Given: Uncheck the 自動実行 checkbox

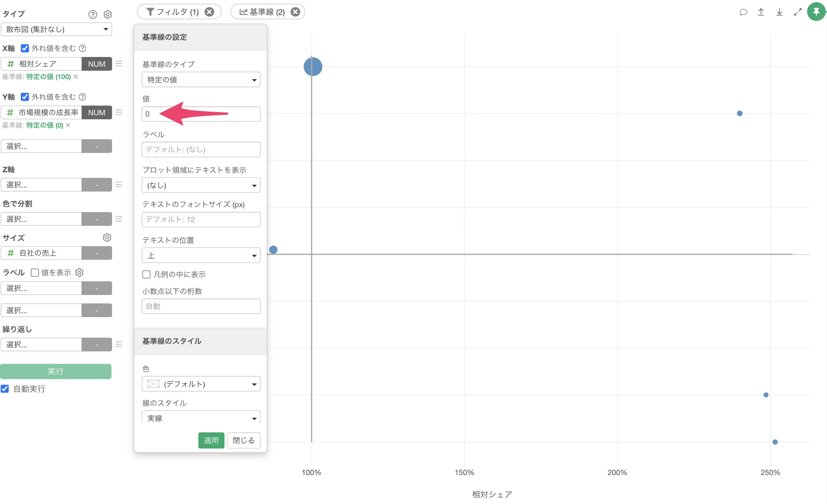Looking at the screenshot, I should pos(5,388).
